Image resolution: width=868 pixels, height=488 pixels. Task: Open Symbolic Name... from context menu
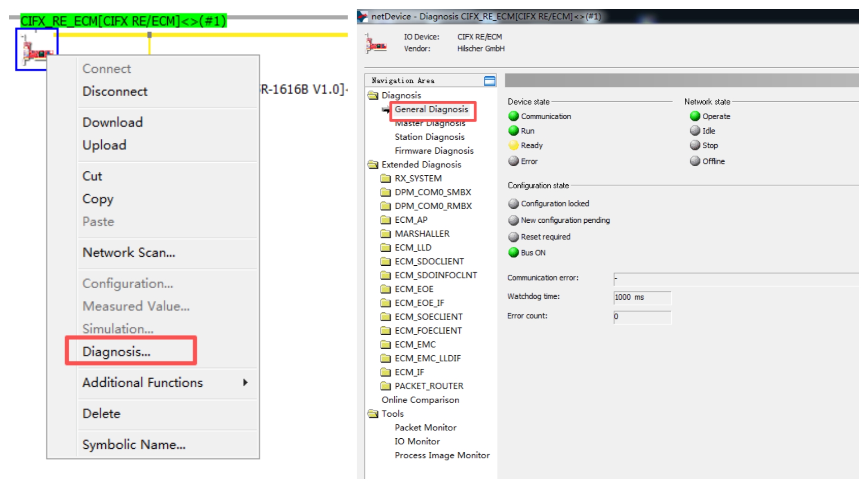click(134, 445)
